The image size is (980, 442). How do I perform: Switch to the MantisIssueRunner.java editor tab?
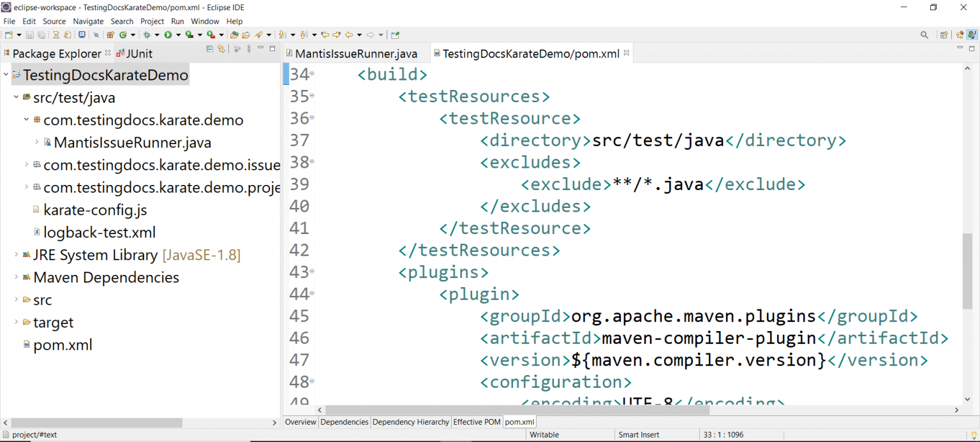355,54
